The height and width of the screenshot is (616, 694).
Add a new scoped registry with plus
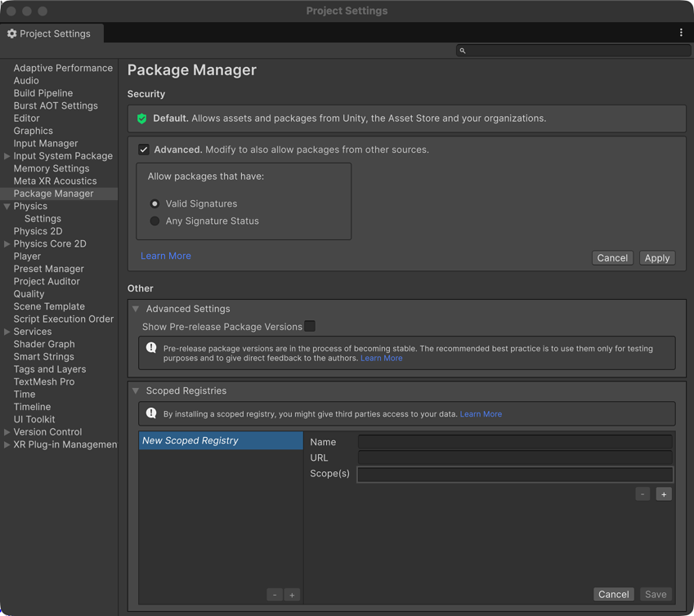coord(292,595)
